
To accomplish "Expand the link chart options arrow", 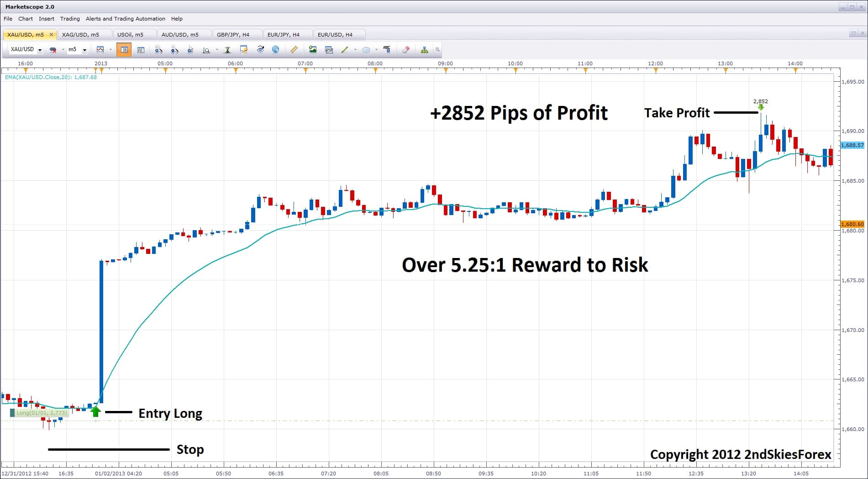I will 63,50.
